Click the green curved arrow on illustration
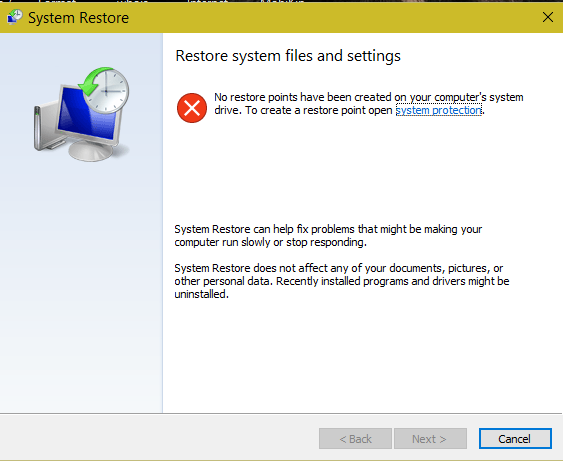563x461 pixels. [90, 81]
